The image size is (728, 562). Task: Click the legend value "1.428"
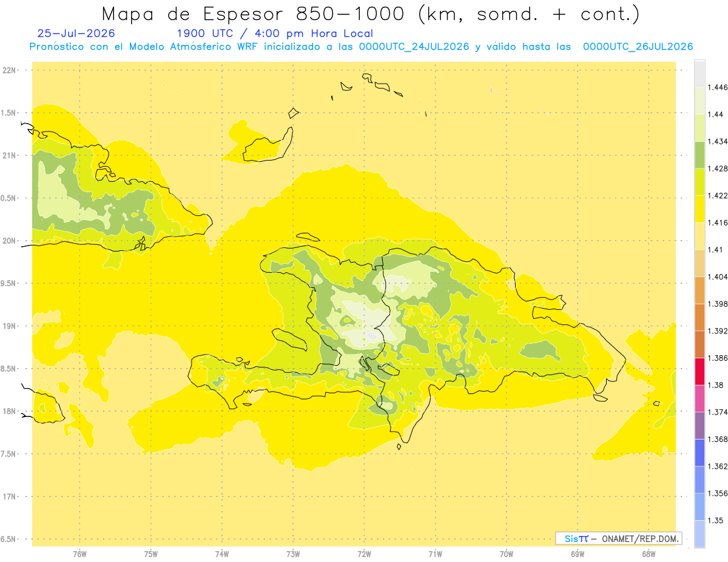click(719, 169)
